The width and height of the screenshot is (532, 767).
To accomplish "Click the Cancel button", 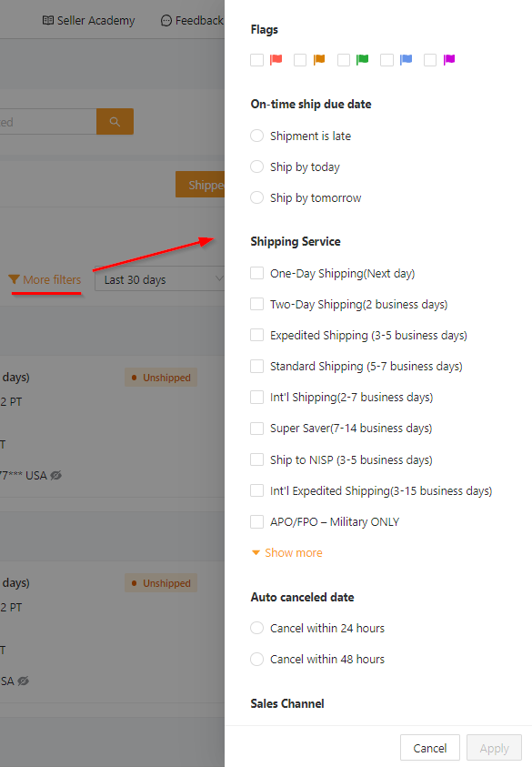I will tap(430, 748).
